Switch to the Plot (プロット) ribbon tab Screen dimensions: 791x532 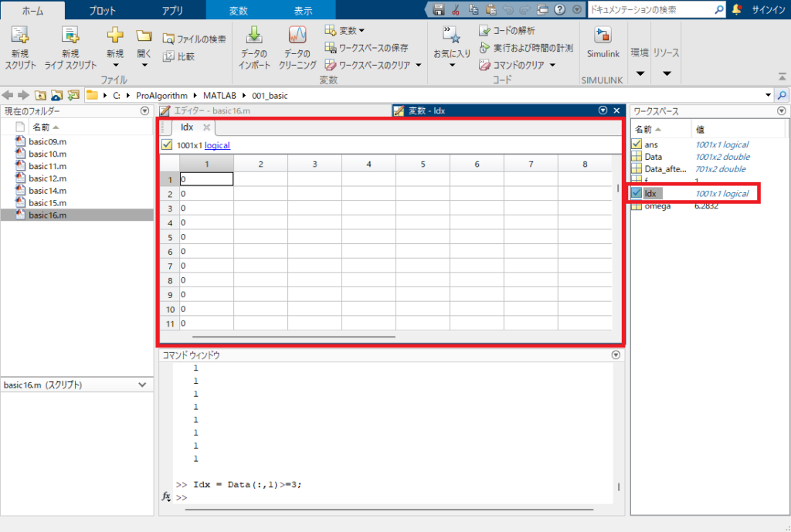[x=103, y=11]
